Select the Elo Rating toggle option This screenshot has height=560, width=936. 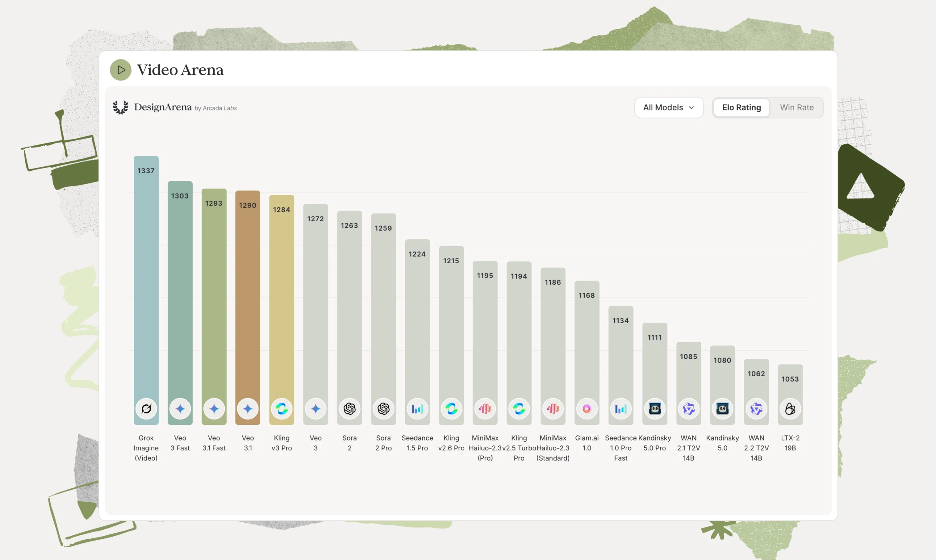[741, 107]
